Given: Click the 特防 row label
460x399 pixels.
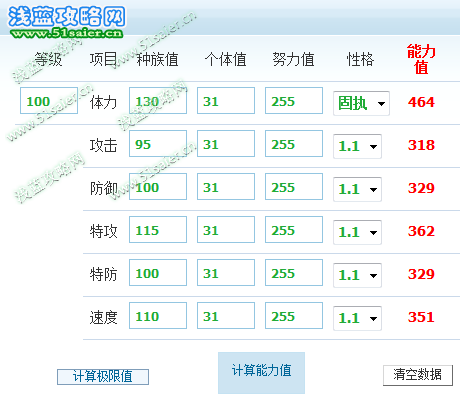Looking at the screenshot, I should 103,275.
